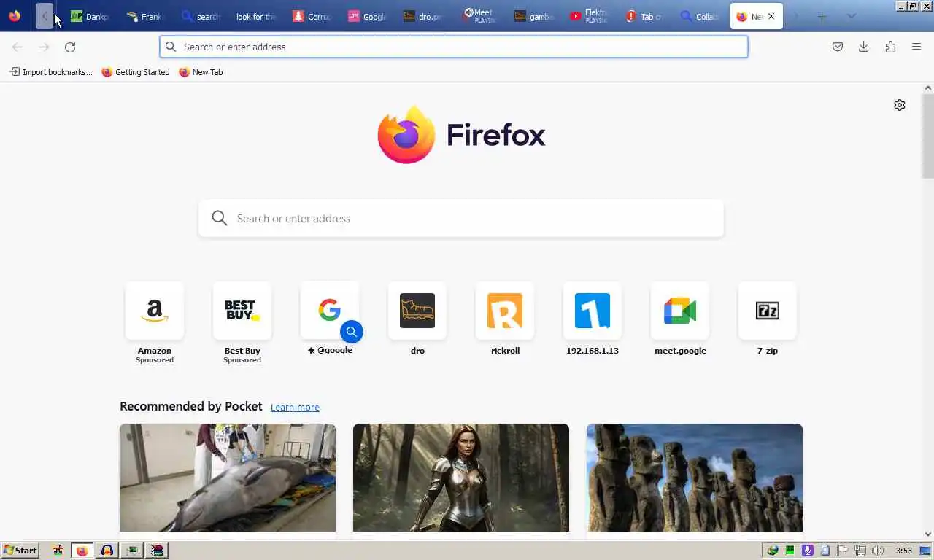Click the volume speaker tray icon
This screenshot has width=934, height=560.
tap(878, 551)
